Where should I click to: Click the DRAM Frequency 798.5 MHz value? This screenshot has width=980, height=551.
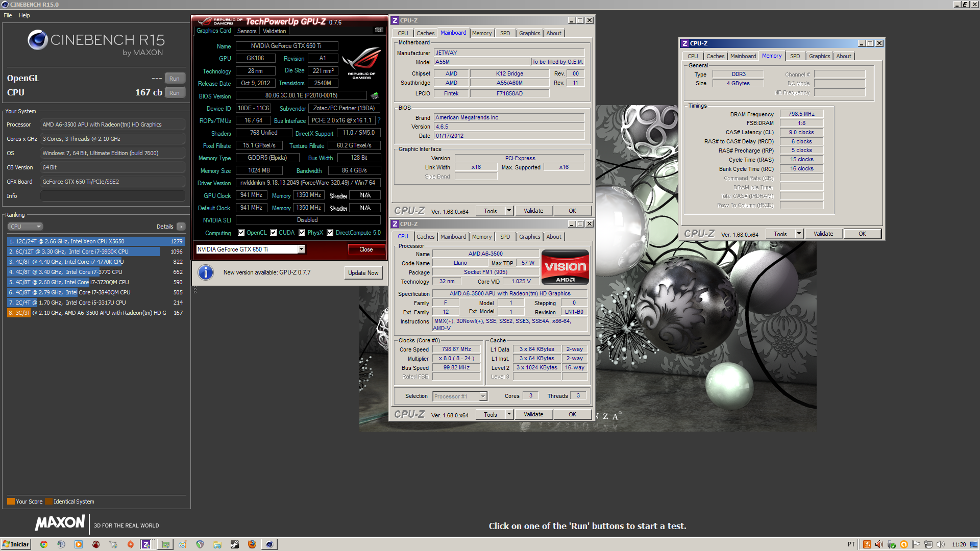pyautogui.click(x=801, y=114)
